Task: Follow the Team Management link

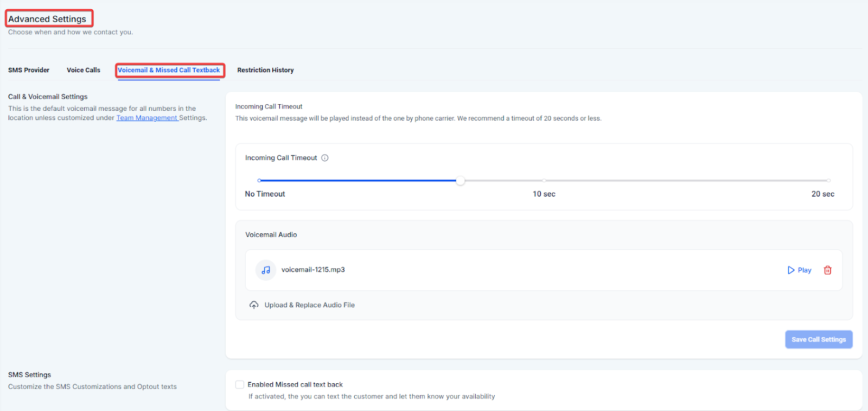Action: pyautogui.click(x=147, y=118)
